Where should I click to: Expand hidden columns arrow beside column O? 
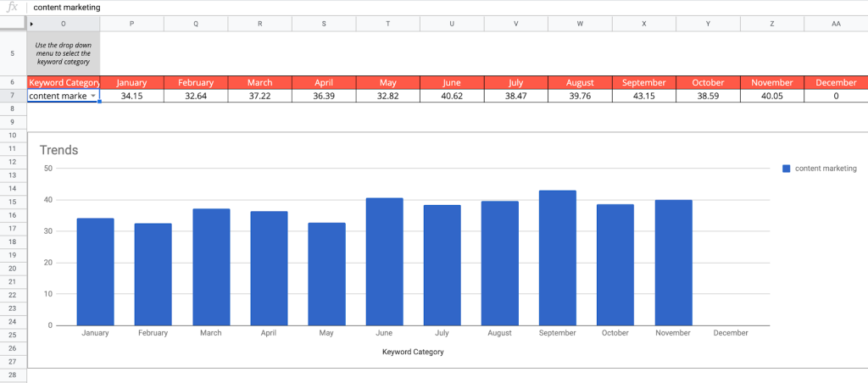tap(32, 24)
